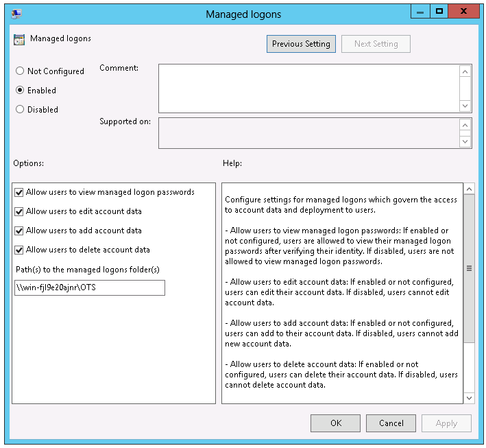The height and width of the screenshot is (448, 486).
Task: Cancel the Managed logons dialog
Action: [x=391, y=423]
